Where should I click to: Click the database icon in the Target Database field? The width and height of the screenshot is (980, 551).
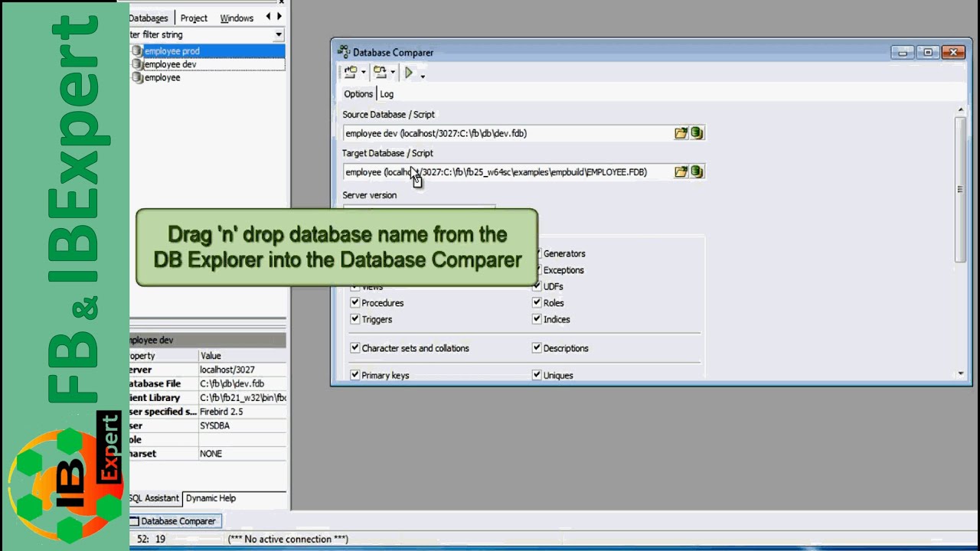click(696, 172)
